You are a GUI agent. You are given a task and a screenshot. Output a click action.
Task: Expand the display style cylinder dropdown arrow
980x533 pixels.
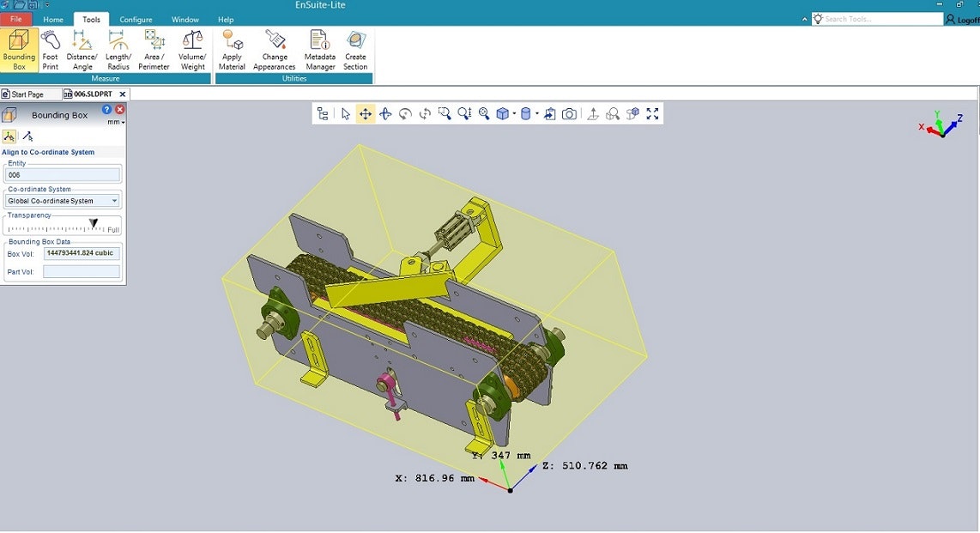[x=537, y=113]
